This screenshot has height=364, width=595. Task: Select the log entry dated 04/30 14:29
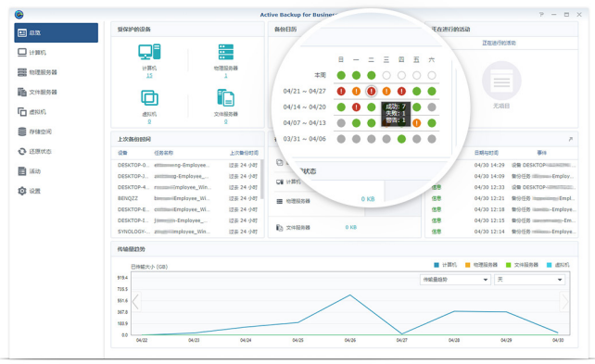pyautogui.click(x=501, y=165)
